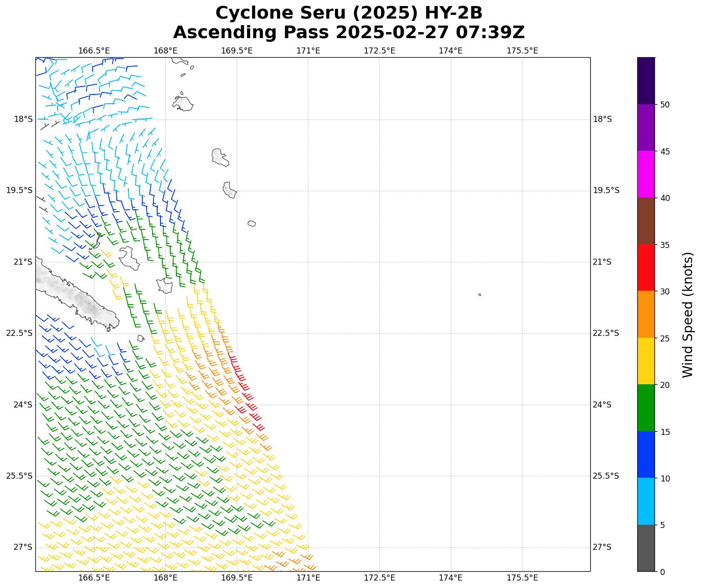Click the 174°E label on top axis
This screenshot has width=701, height=588.
450,50
